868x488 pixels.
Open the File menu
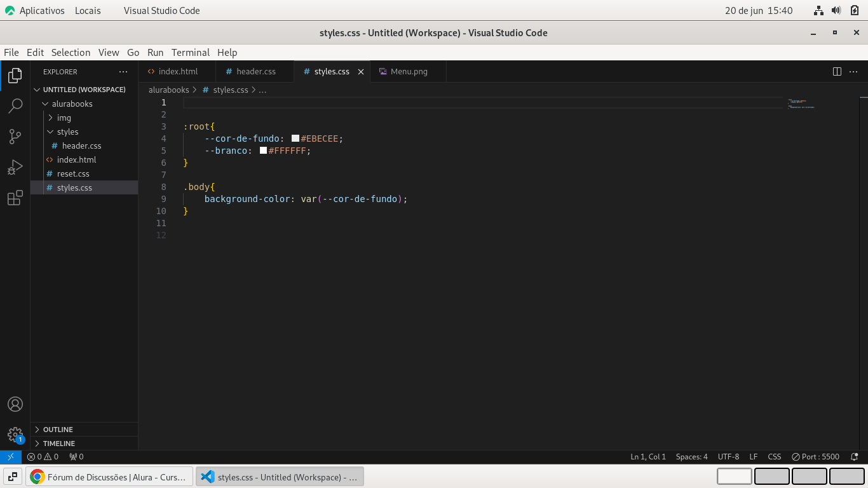(x=11, y=53)
